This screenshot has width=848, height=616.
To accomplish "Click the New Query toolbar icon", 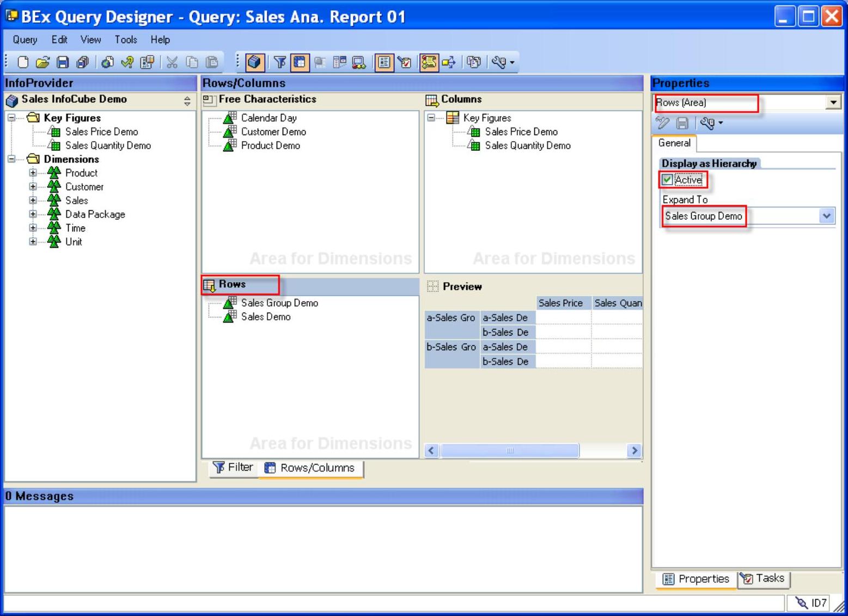I will pyautogui.click(x=23, y=62).
